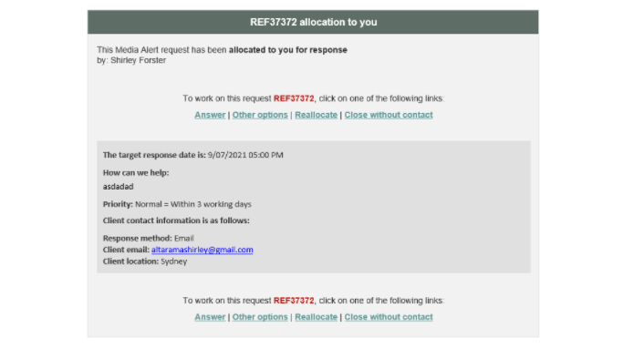Image resolution: width=644 pixels, height=359 pixels.
Task: Click red REF37372 reference above the details box
Action: click(x=294, y=98)
